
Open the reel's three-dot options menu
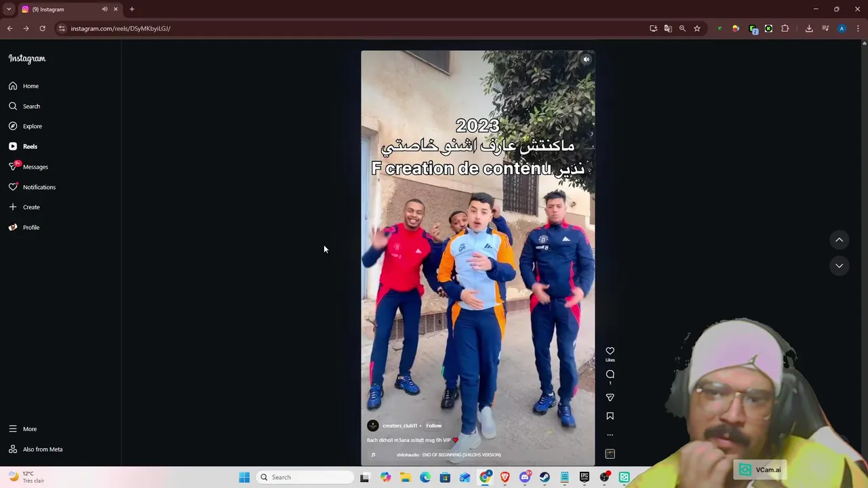coord(610,435)
